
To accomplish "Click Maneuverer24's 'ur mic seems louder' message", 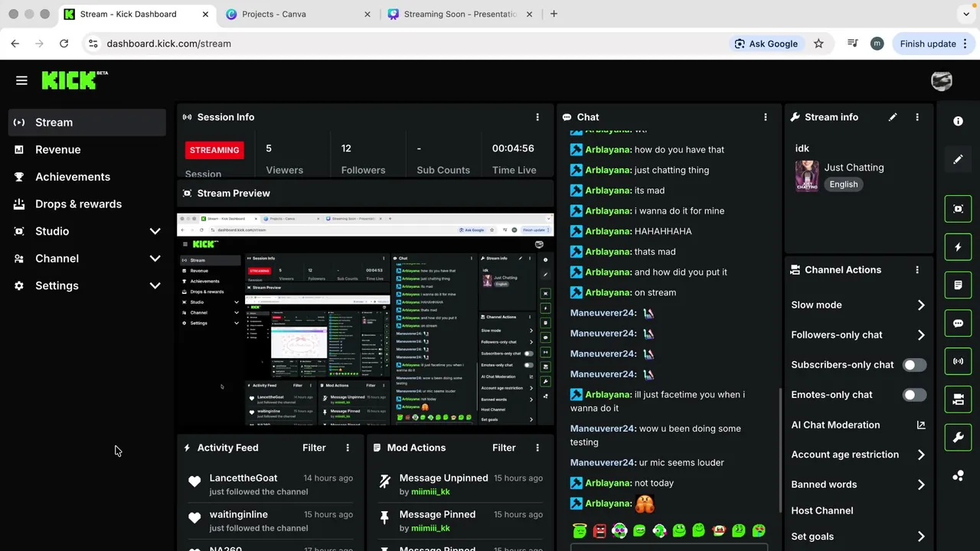I will [x=647, y=462].
